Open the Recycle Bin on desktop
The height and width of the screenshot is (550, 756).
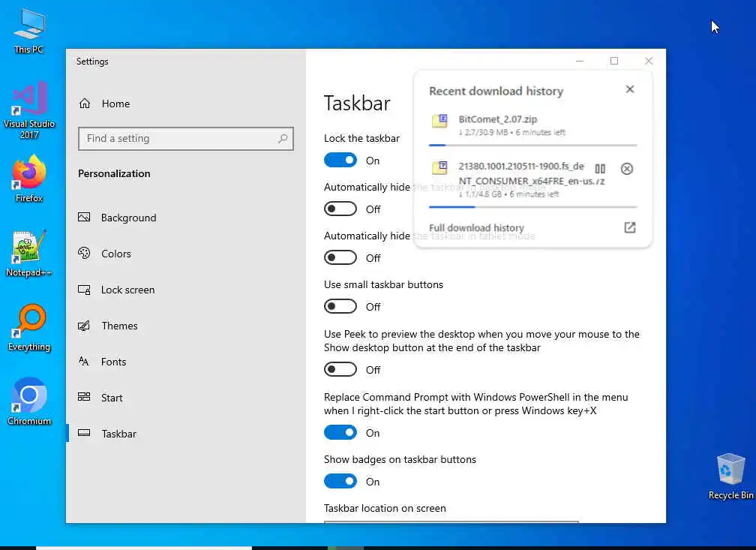[x=730, y=476]
